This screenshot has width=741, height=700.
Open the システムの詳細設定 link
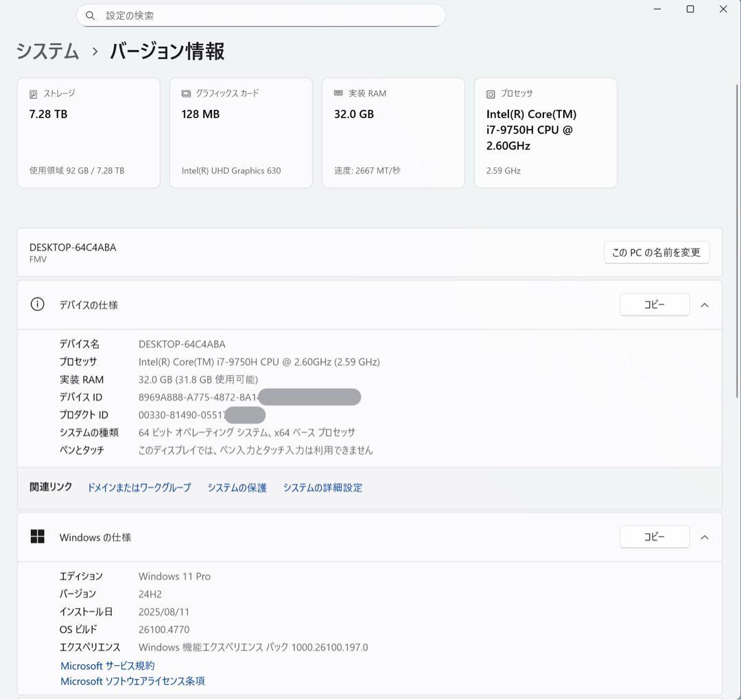tap(322, 487)
